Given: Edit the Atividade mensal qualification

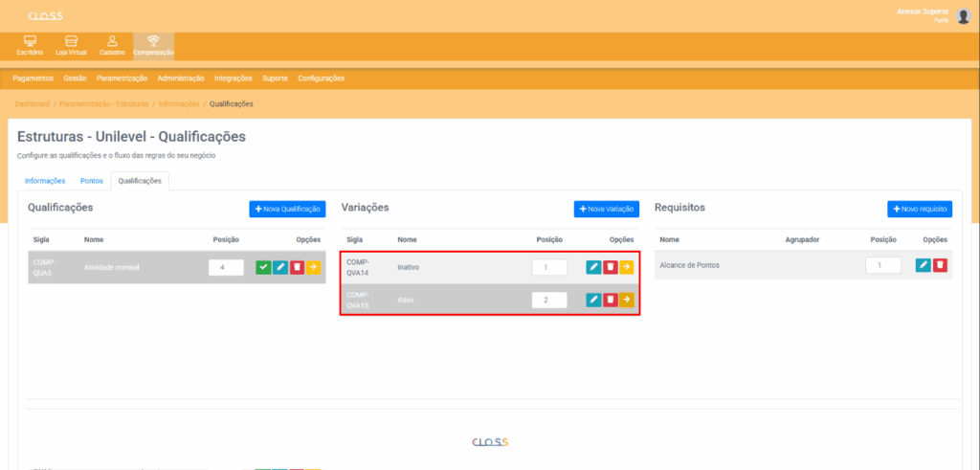Looking at the screenshot, I should coord(279,267).
